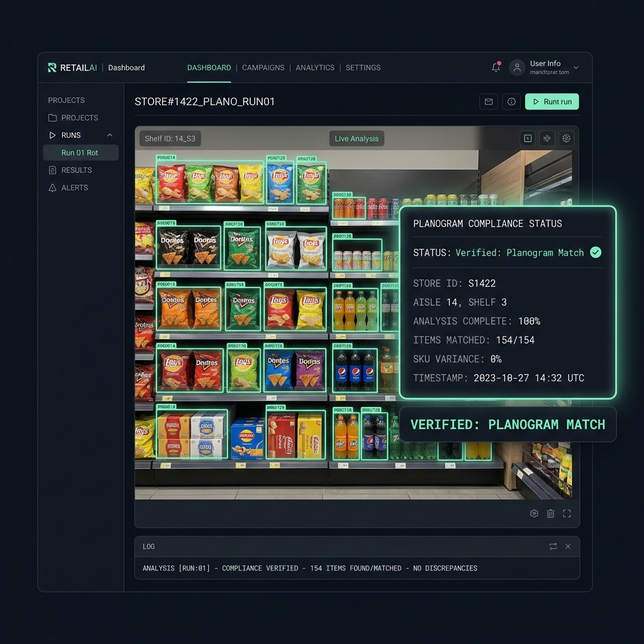
Task: Click the mail icon button
Action: pos(489,101)
